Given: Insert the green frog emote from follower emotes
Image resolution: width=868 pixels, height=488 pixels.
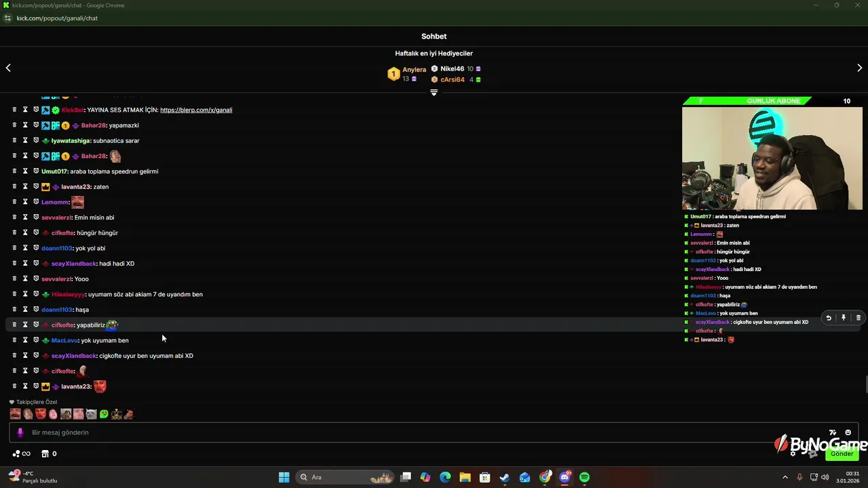Looking at the screenshot, I should [x=104, y=413].
